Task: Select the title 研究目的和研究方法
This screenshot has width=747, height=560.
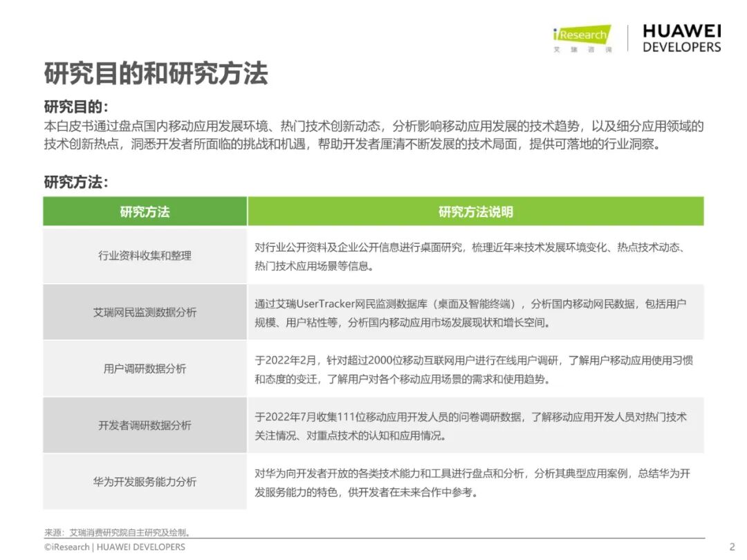Action: coord(156,74)
